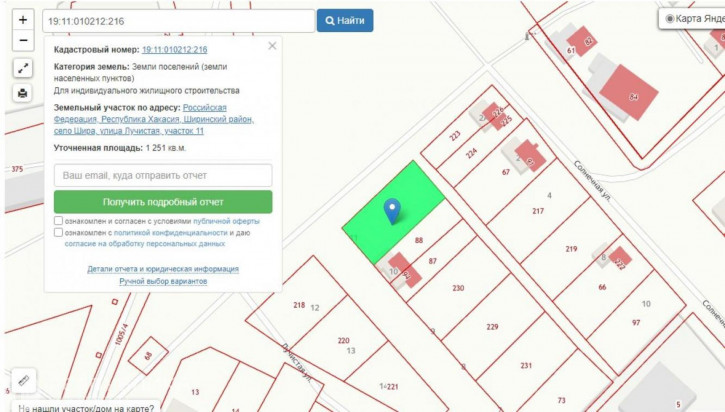Close the parcel info popup
The height and width of the screenshot is (412, 725).
point(272,46)
